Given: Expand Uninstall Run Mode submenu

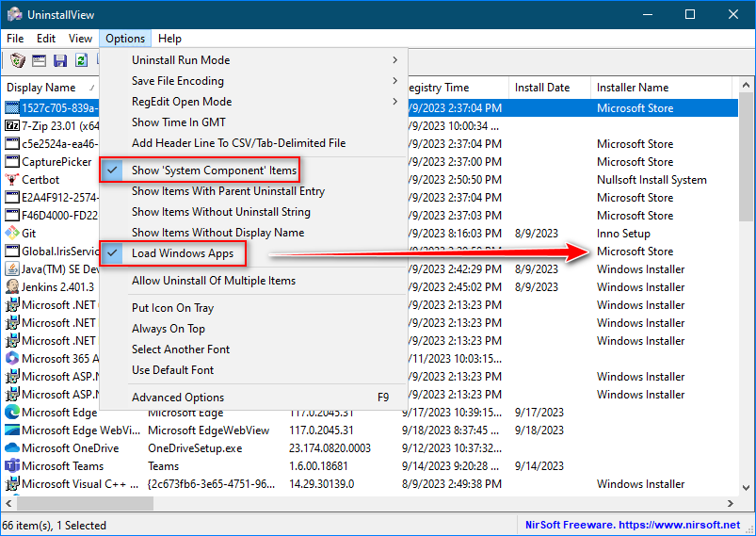Looking at the screenshot, I should coord(253,60).
